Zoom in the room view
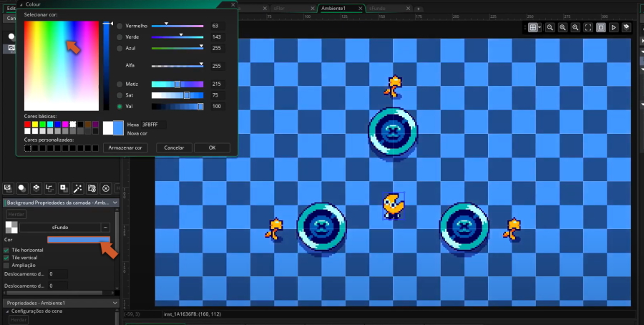 575,27
